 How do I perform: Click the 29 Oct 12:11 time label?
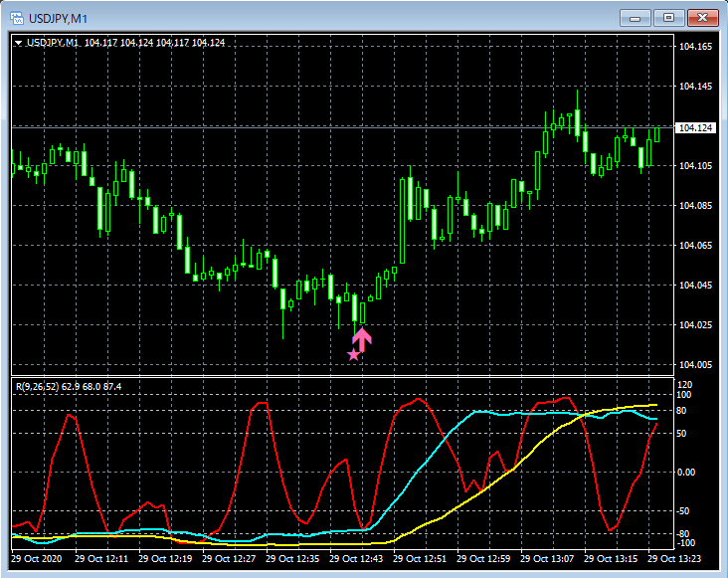(101, 558)
